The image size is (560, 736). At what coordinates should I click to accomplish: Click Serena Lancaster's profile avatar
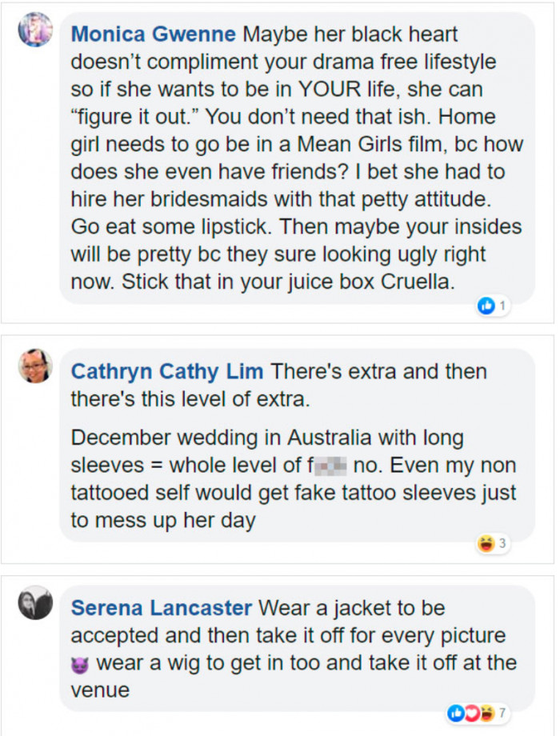[35, 602]
